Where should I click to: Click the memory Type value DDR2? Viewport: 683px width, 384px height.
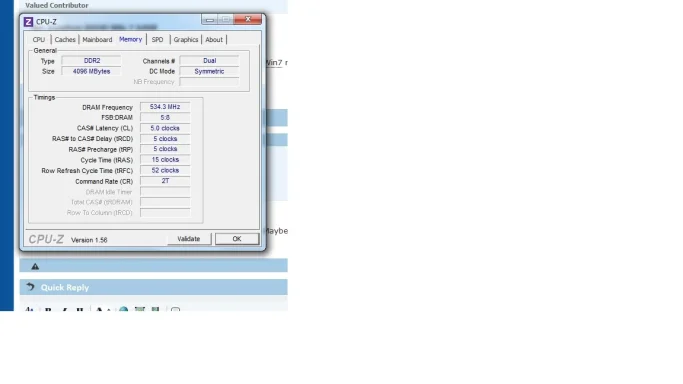tap(91, 61)
